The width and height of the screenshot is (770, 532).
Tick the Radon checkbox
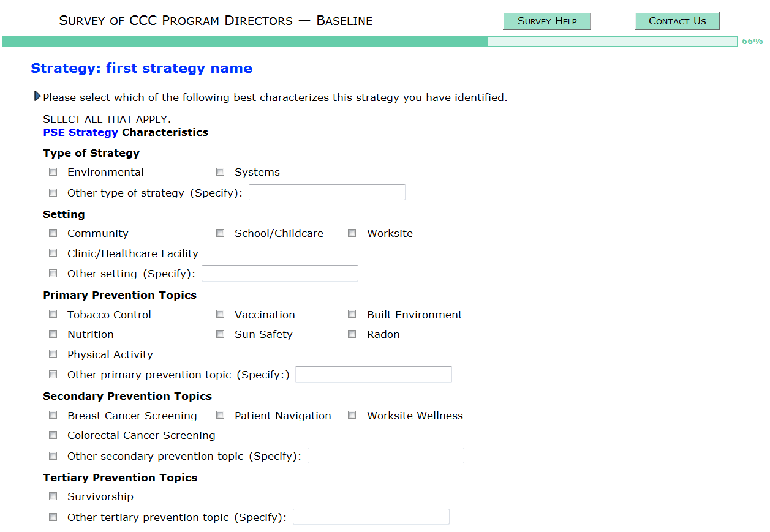[352, 334]
